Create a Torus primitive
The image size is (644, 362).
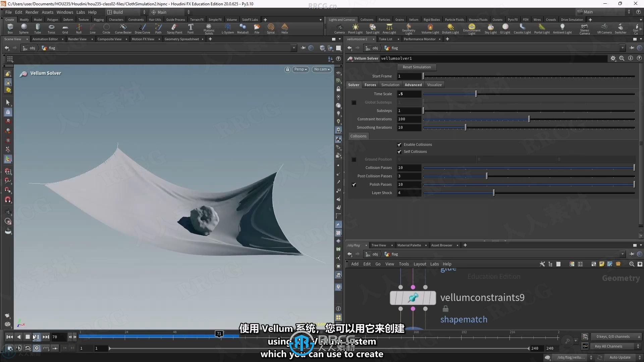[x=51, y=29]
